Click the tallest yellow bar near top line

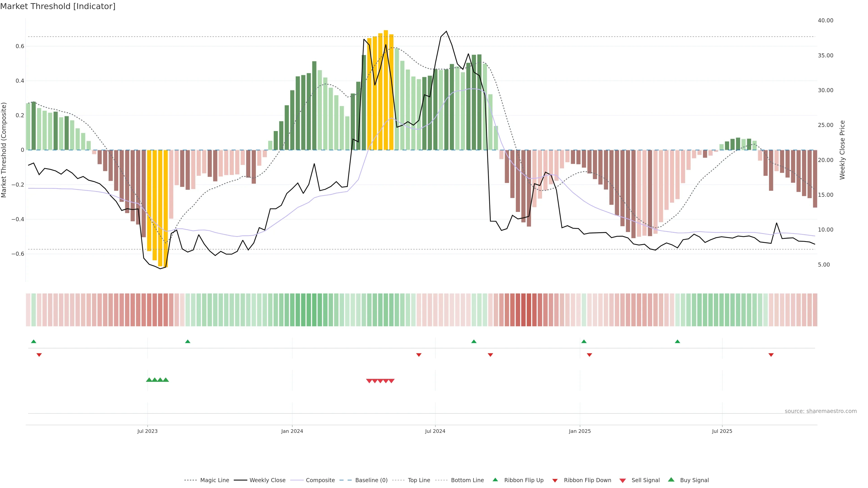[x=386, y=90]
